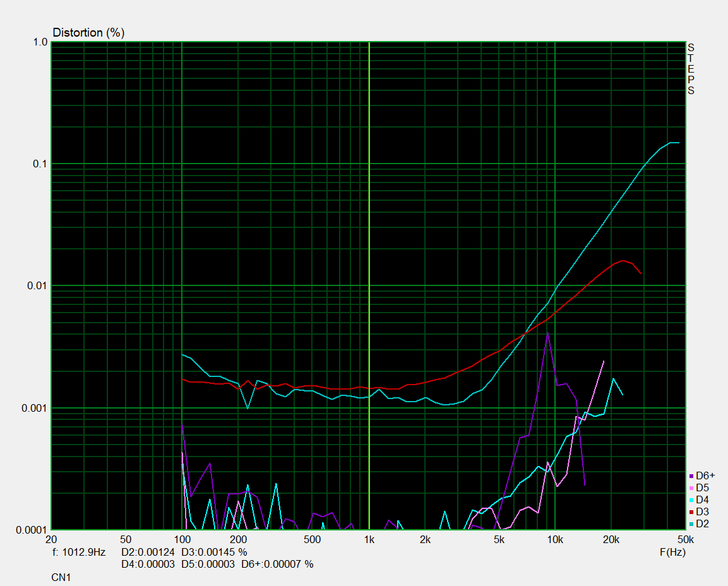Click the 'f: 1012.9Hz' cursor readout

(x=79, y=553)
